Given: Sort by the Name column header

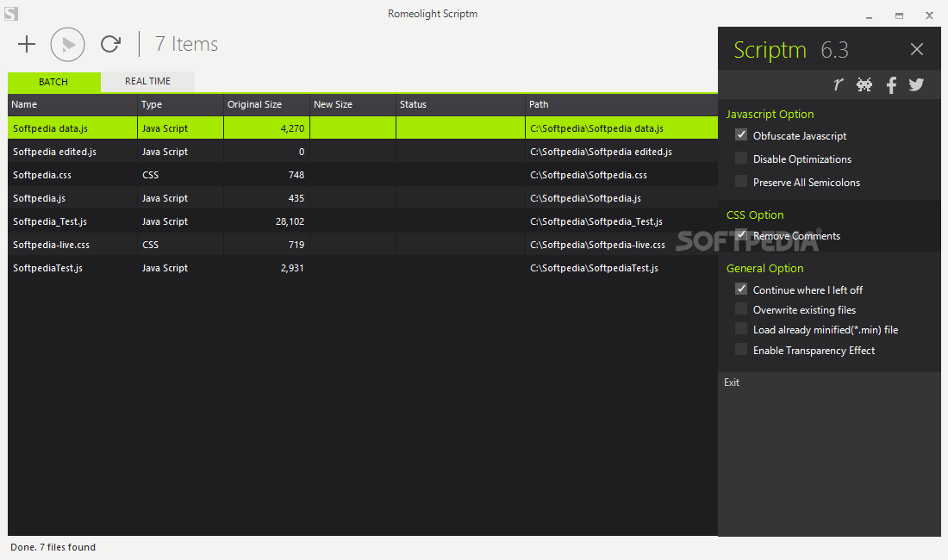Looking at the screenshot, I should click(x=72, y=104).
